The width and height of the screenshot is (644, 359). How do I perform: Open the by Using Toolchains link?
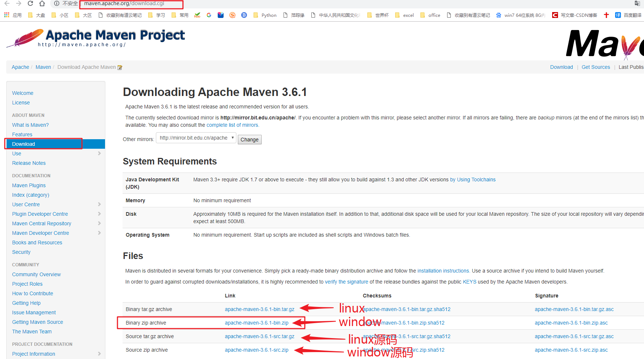473,179
